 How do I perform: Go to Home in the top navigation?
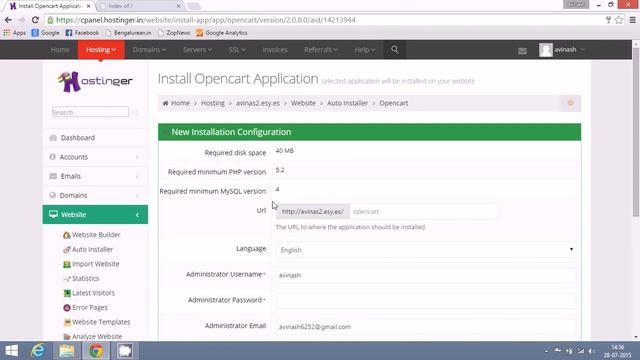coord(60,49)
